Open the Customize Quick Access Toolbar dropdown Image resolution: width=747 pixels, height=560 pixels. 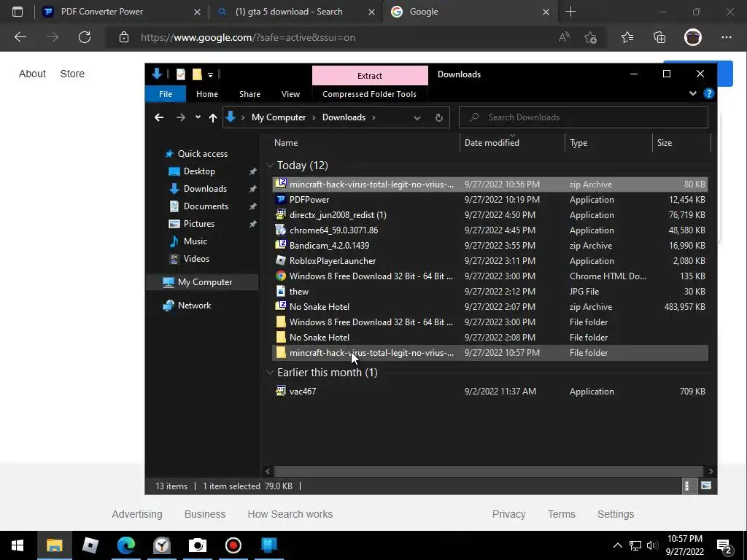(210, 75)
